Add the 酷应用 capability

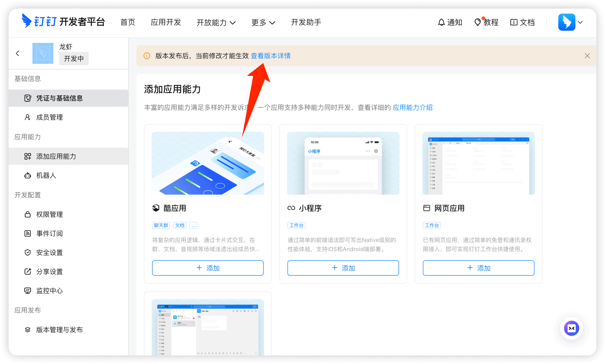tap(208, 268)
